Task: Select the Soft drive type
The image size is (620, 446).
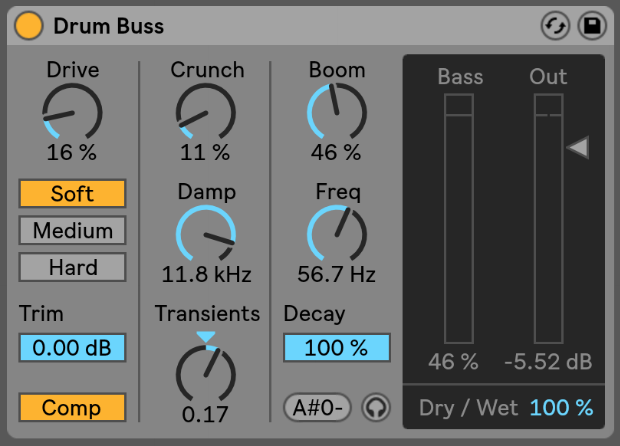Action: 72,194
